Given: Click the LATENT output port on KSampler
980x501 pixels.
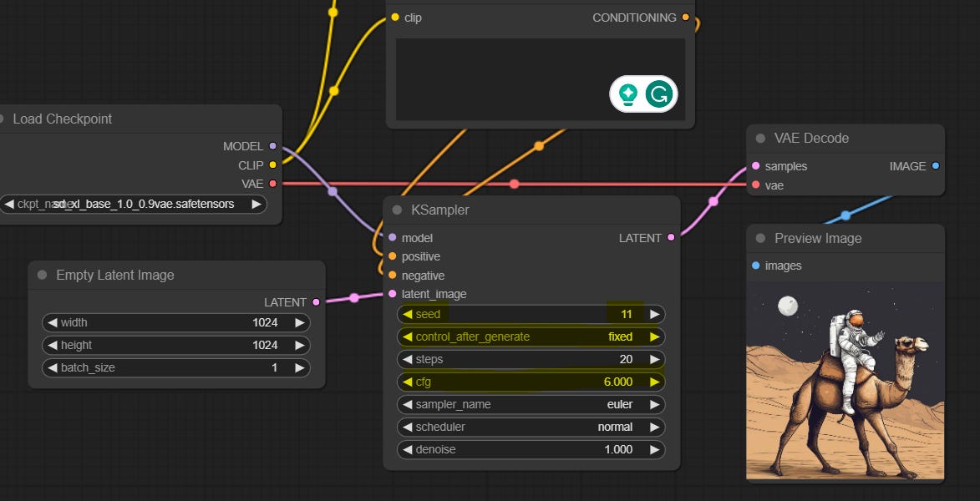Looking at the screenshot, I should pyautogui.click(x=672, y=237).
